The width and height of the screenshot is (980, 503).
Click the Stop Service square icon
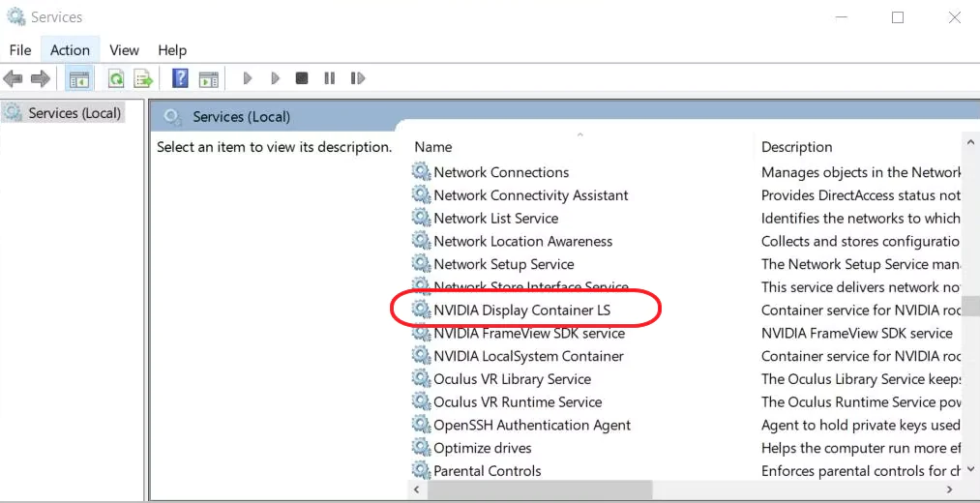pyautogui.click(x=302, y=78)
